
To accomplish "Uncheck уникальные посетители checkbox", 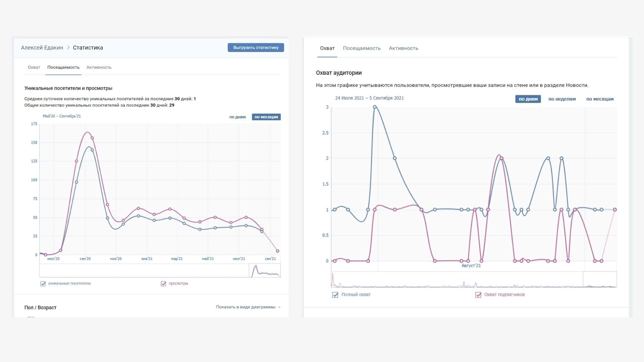I will point(43,284).
